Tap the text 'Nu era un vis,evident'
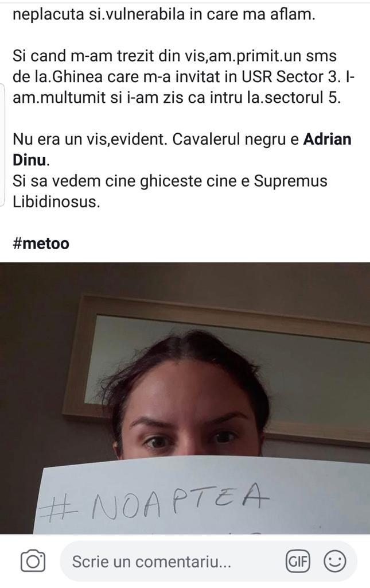370x588 pixels. click(90, 140)
